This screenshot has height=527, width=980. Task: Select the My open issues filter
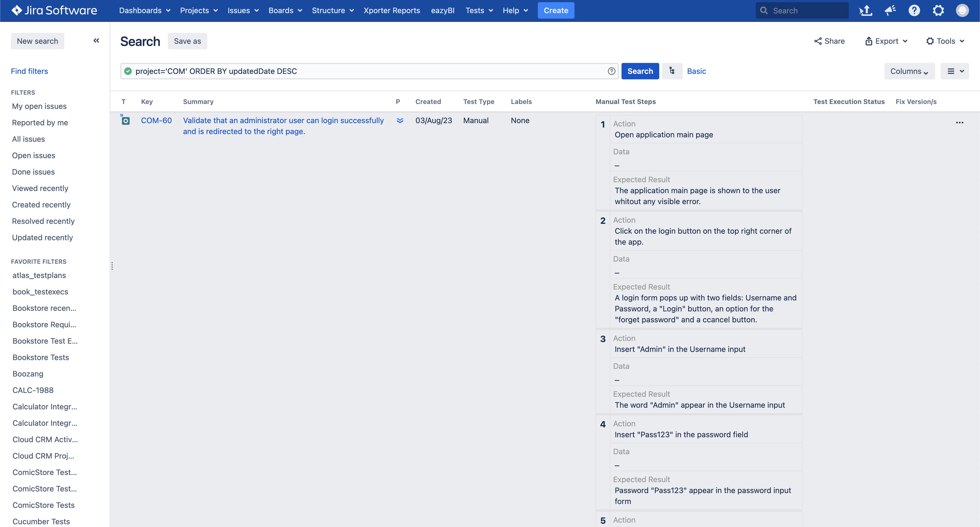(39, 106)
